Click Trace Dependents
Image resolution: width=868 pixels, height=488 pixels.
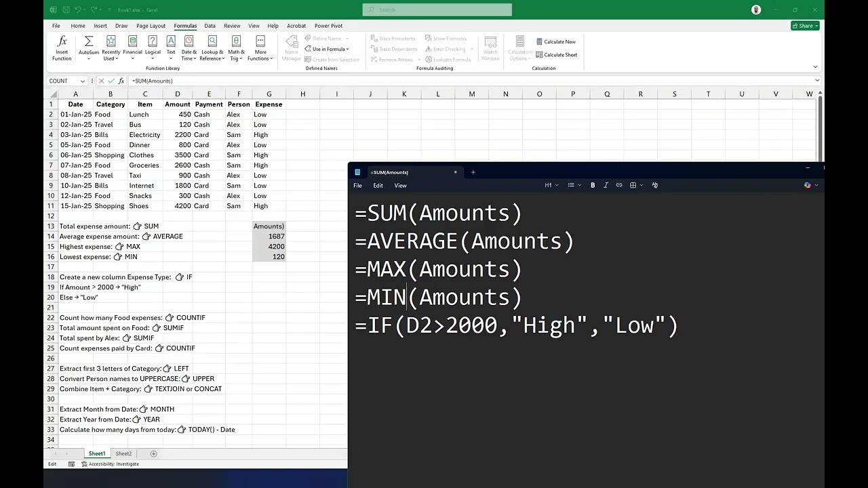coord(394,49)
